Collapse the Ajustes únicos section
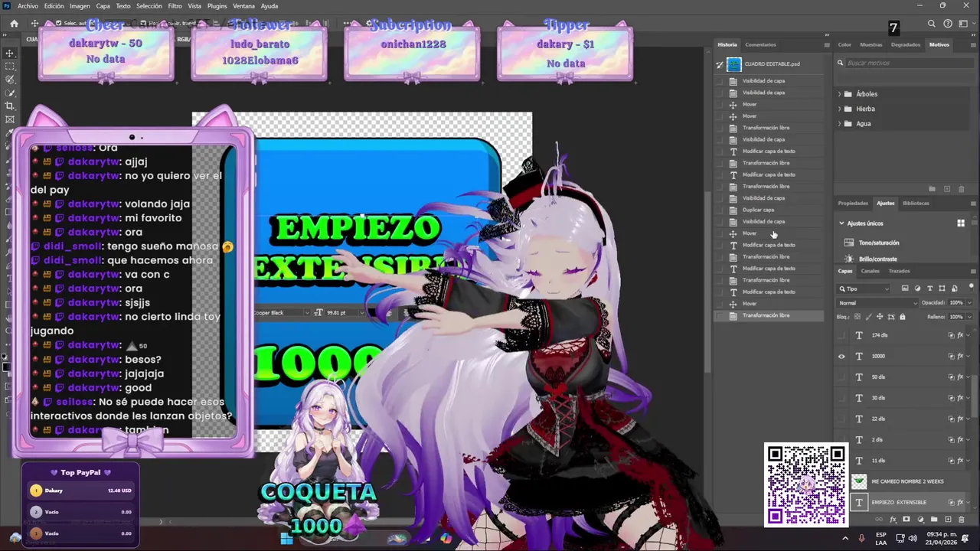This screenshot has height=551, width=980. click(841, 223)
